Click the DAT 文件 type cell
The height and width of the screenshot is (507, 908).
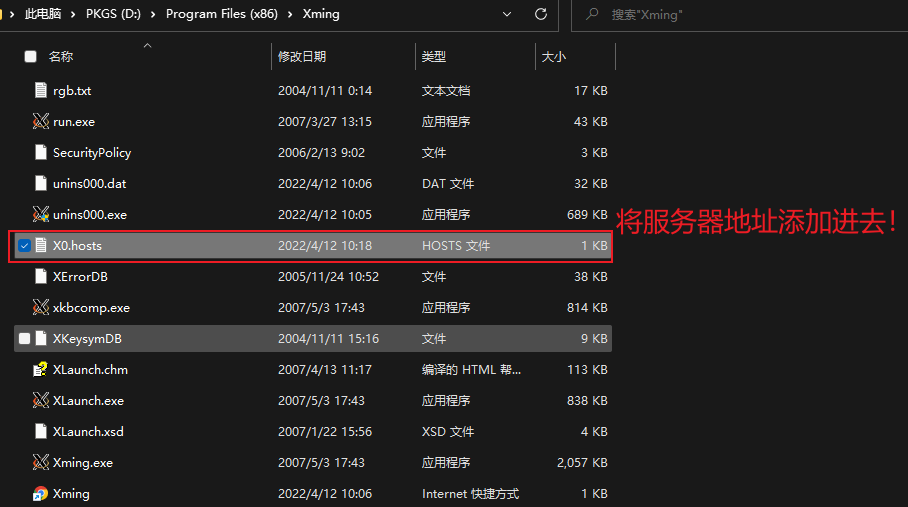pyautogui.click(x=448, y=183)
